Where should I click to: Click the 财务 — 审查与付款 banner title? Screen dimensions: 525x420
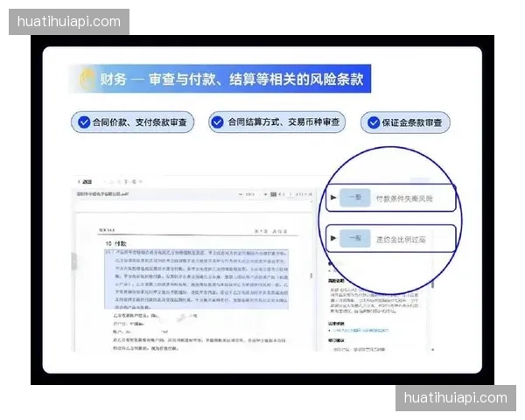(x=232, y=79)
